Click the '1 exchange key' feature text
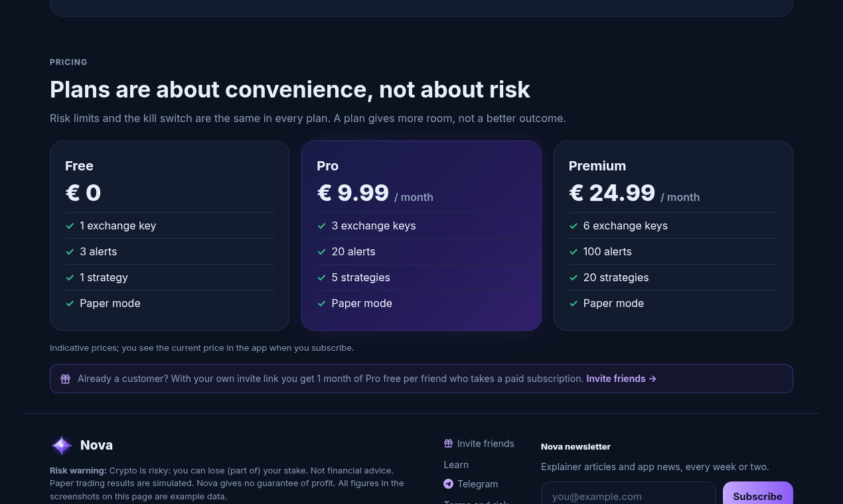 pyautogui.click(x=118, y=225)
